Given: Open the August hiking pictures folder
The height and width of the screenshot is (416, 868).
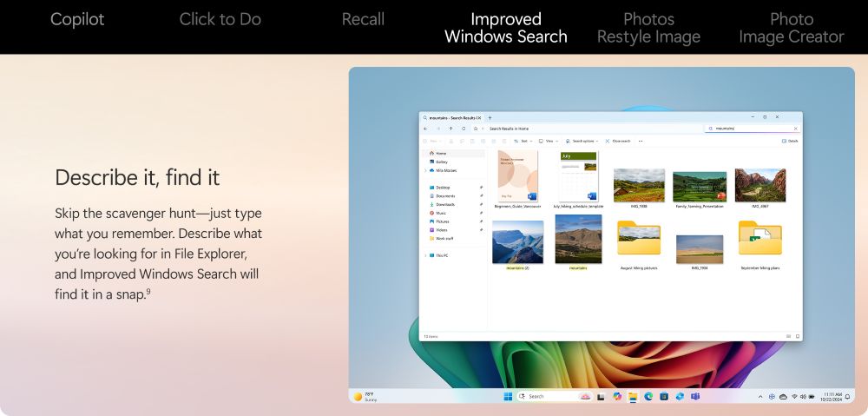Looking at the screenshot, I should (x=638, y=243).
